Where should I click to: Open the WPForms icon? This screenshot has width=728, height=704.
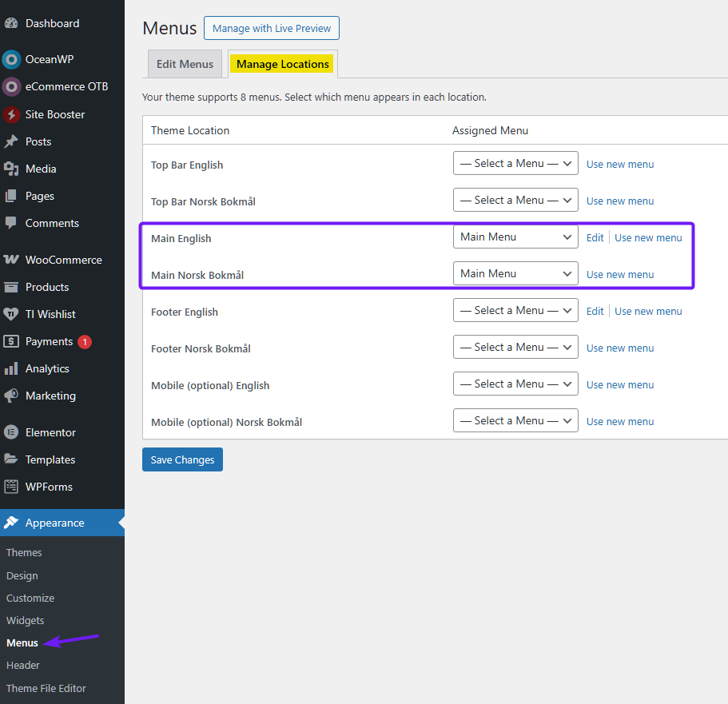[11, 487]
